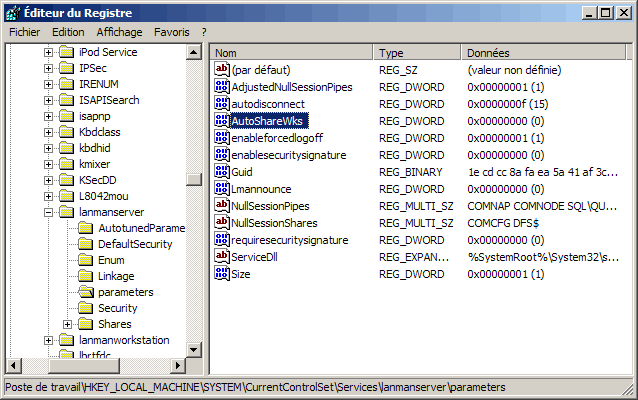Viewport: 638px width, 400px height.
Task: Click the AutoShareWks DWORD value icon
Action: (x=222, y=120)
